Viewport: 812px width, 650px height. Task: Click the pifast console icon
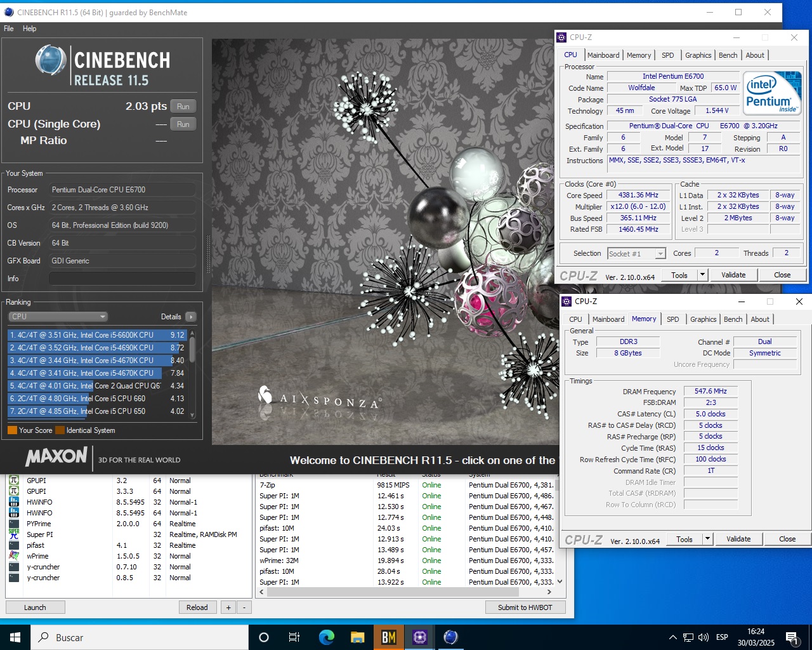(x=13, y=545)
